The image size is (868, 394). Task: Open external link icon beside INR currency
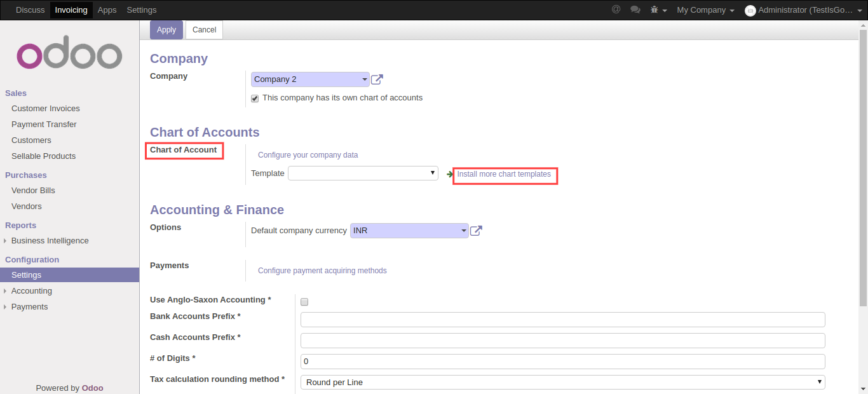tap(476, 231)
